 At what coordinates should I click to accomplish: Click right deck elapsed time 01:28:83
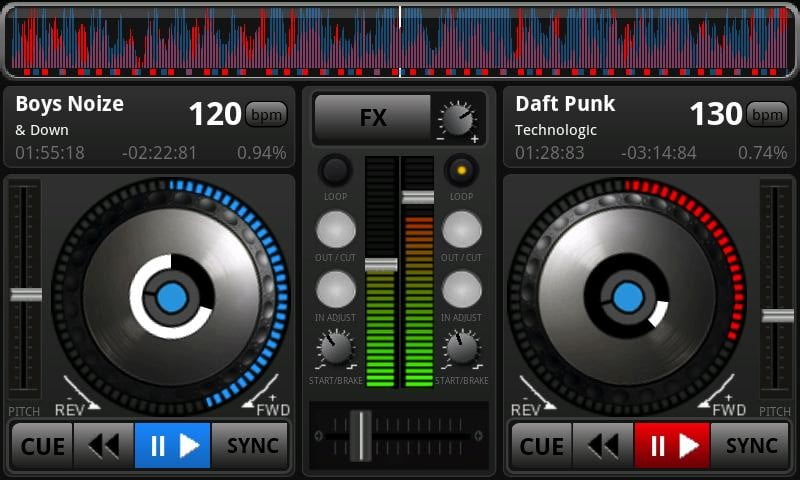click(x=549, y=153)
